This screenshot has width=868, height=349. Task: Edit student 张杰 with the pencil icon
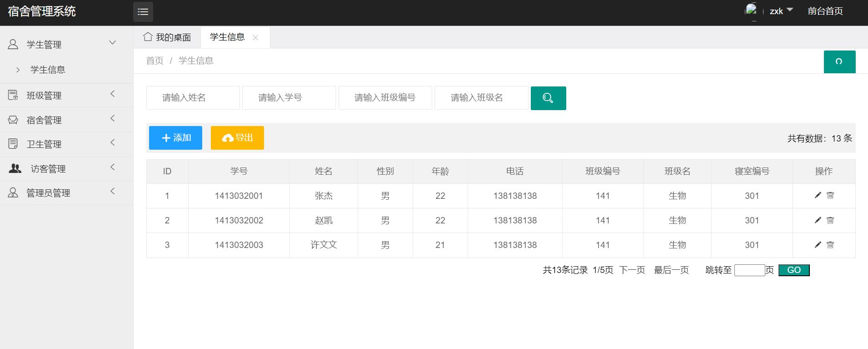pyautogui.click(x=818, y=195)
